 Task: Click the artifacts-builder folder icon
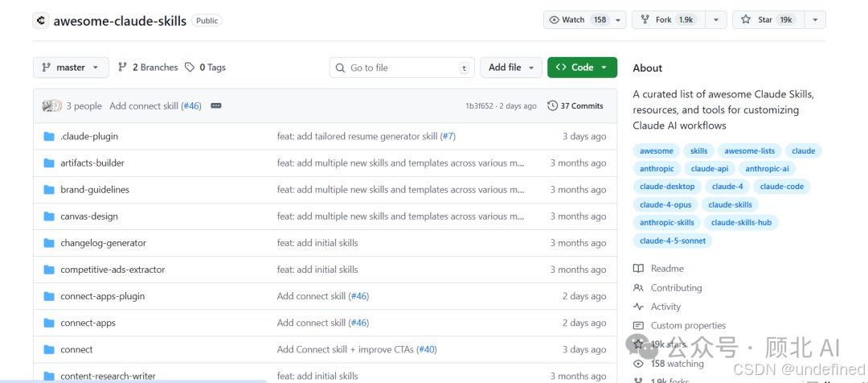click(49, 163)
